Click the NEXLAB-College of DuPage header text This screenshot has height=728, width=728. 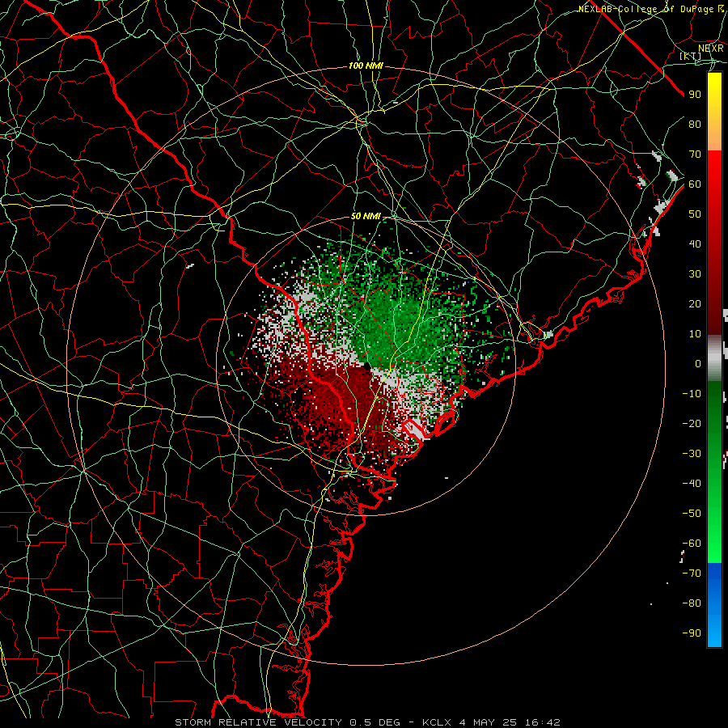pos(652,9)
